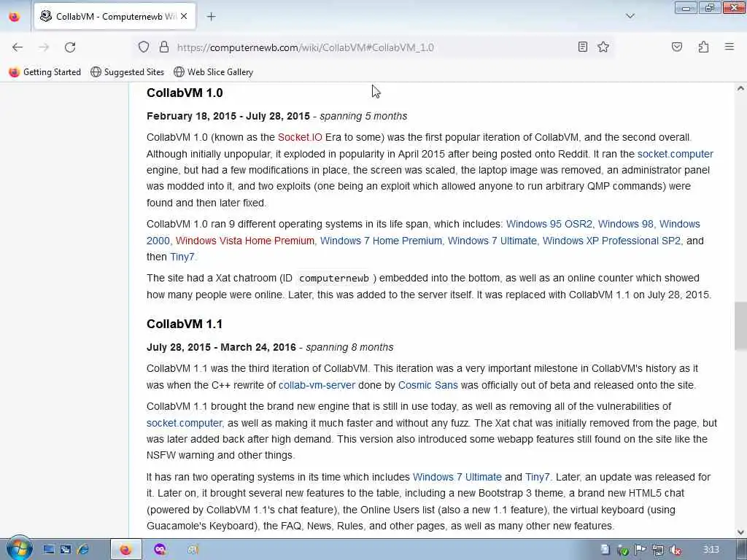Screen dimensions: 747x560
Task: Open Windows 7 Ultimate link in CollabVM 1.1 section
Action: click(457, 477)
